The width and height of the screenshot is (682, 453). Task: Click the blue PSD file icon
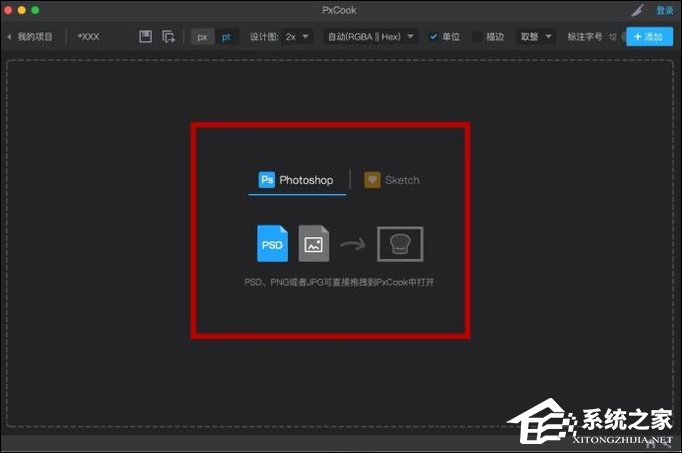point(272,243)
